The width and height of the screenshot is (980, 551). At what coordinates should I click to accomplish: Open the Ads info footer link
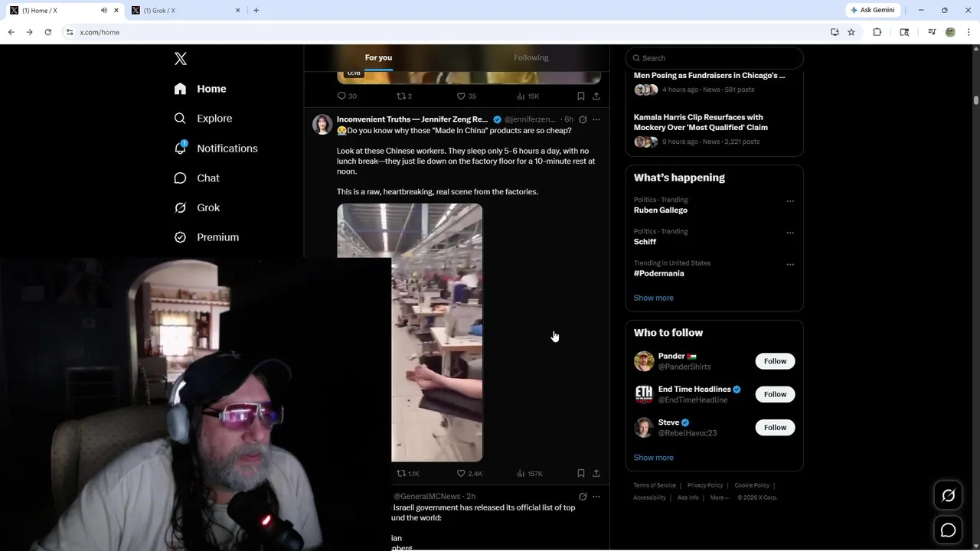(688, 497)
